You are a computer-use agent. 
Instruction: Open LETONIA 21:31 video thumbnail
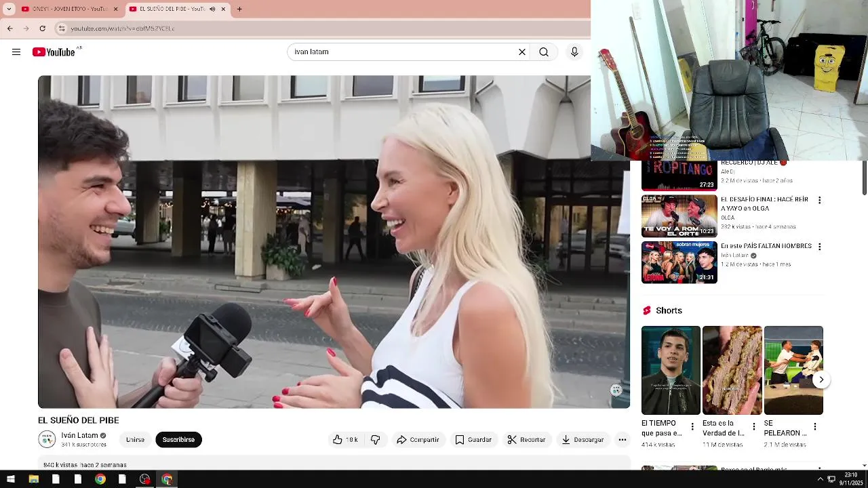pyautogui.click(x=679, y=262)
